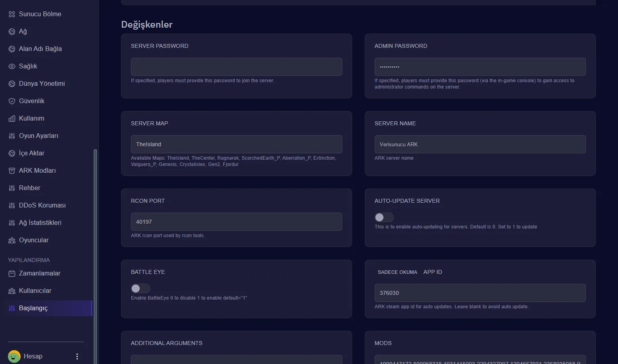Click the App ID read-only field
The image size is (618, 364).
480,293
